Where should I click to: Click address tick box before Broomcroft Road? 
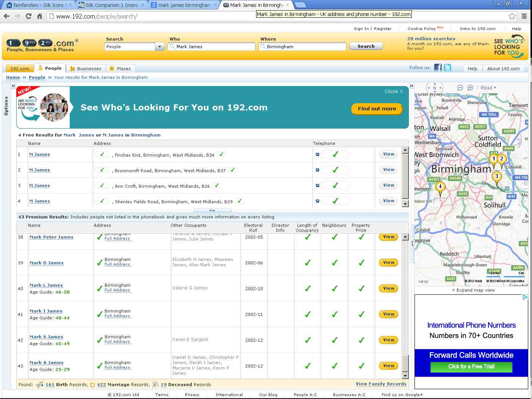pos(102,170)
